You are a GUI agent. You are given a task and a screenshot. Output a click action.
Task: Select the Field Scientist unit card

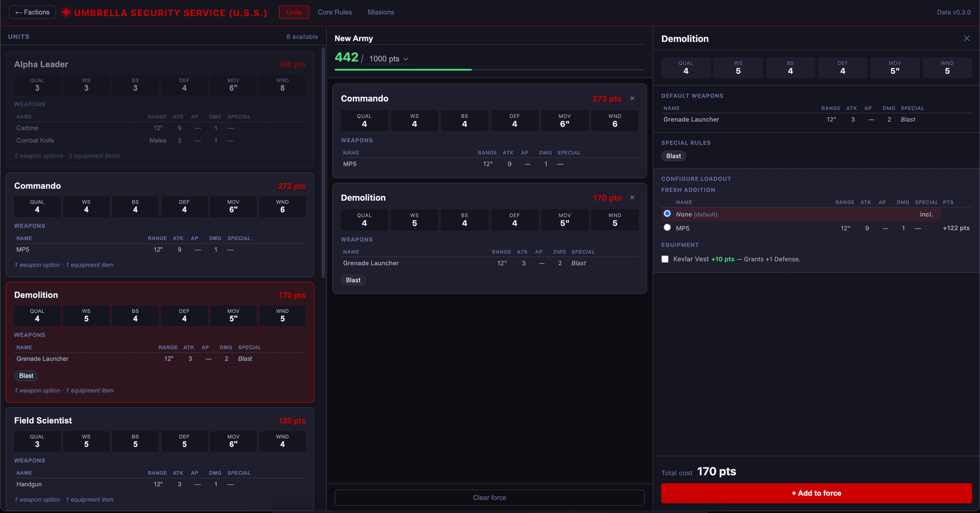coord(160,459)
